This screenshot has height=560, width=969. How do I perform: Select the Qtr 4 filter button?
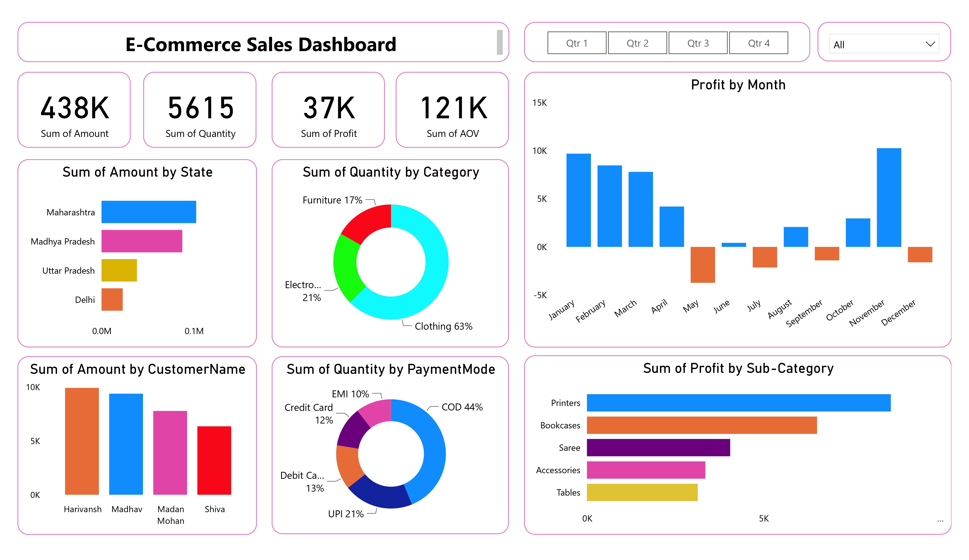pyautogui.click(x=758, y=43)
